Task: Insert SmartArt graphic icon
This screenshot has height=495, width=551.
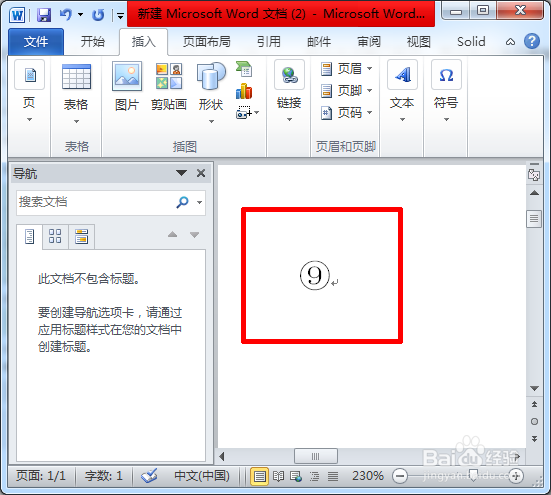Action: click(244, 69)
